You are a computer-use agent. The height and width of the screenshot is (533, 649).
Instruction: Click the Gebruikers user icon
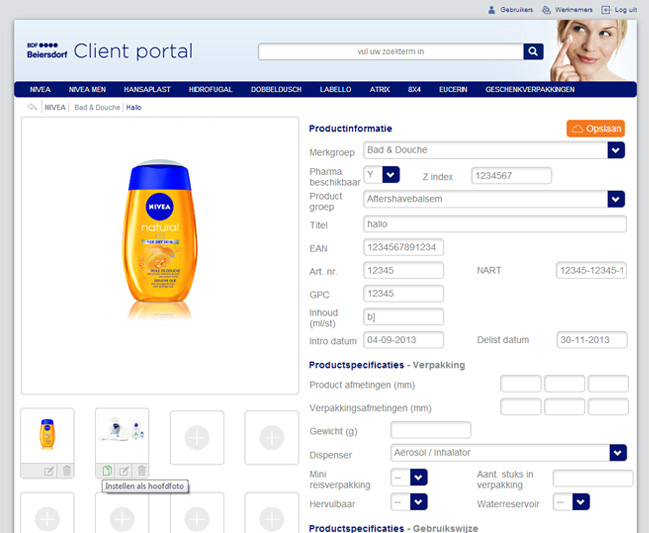click(491, 10)
